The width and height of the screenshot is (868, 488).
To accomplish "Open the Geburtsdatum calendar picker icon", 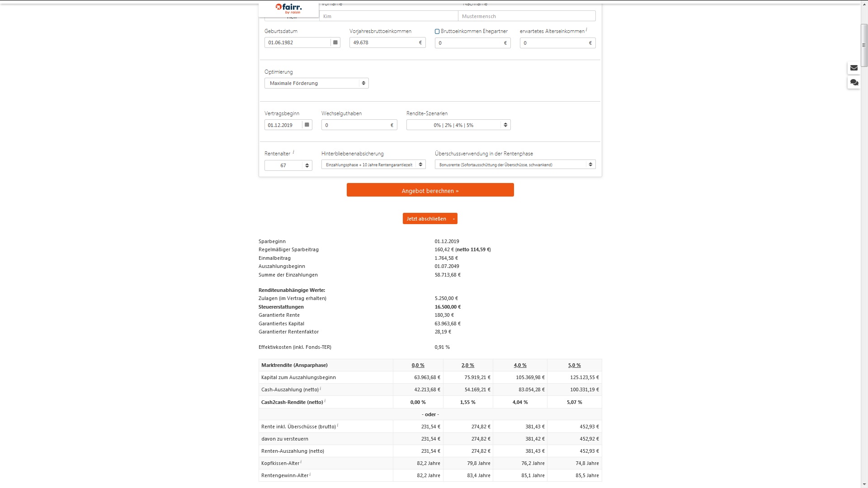I will click(335, 42).
